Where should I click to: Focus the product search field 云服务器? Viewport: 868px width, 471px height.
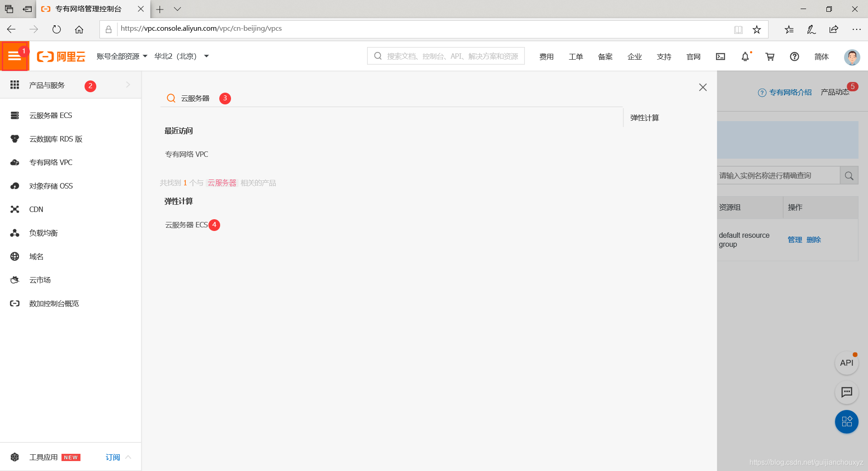392,98
